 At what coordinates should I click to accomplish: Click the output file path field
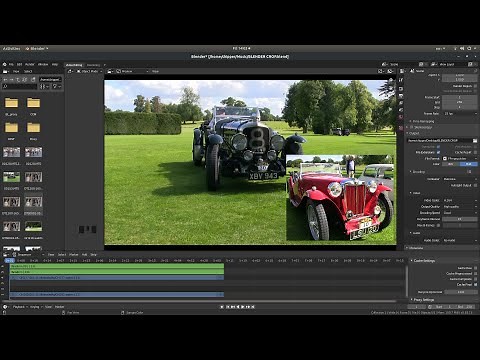(x=440, y=141)
